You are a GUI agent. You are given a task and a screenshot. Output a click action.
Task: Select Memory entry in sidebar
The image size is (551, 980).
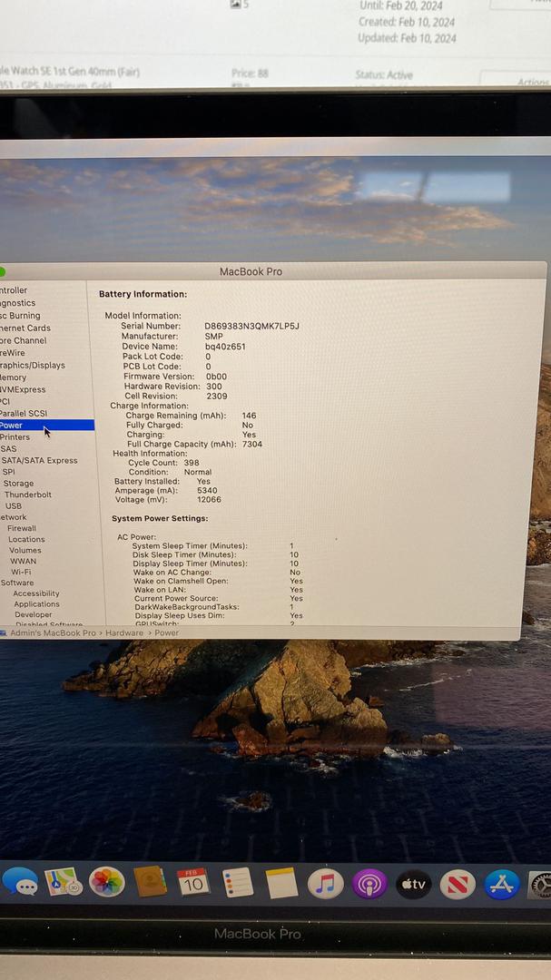pos(13,377)
